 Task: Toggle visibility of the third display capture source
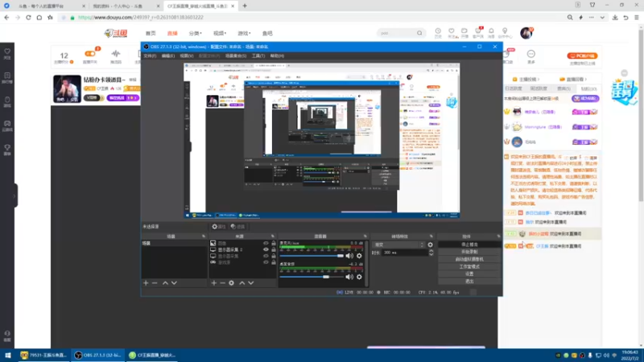266,256
